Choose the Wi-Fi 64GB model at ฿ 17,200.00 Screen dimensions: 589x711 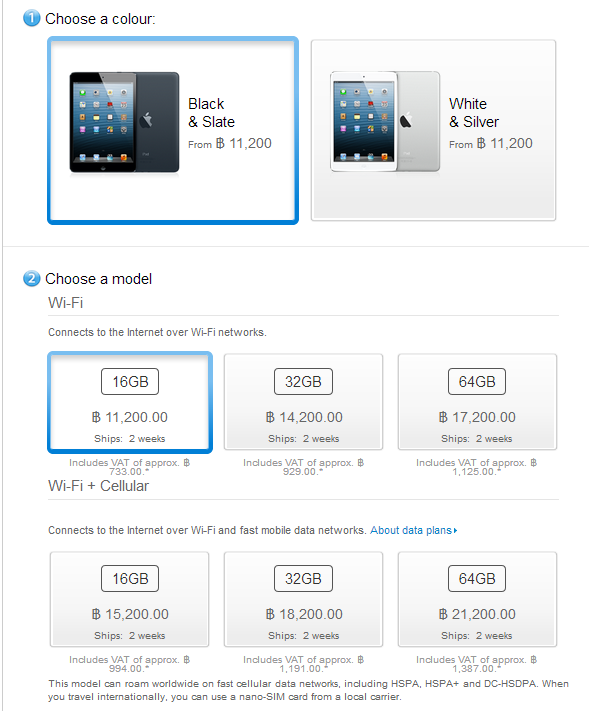pyautogui.click(x=477, y=402)
